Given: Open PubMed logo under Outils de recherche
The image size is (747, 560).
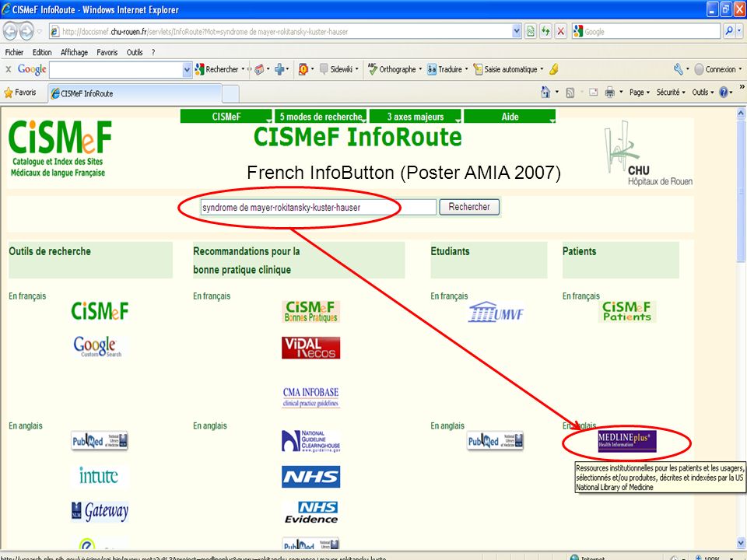Looking at the screenshot, I should point(100,440).
